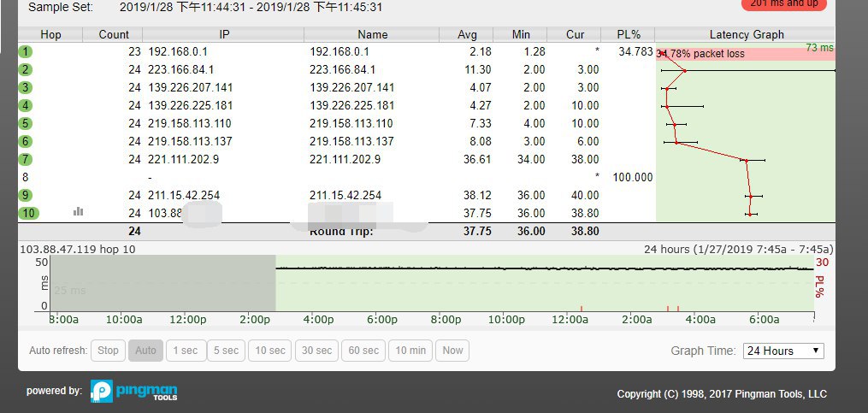This screenshot has width=868, height=413.
Task: Toggle bar chart icon on hop 10
Action: (x=79, y=211)
